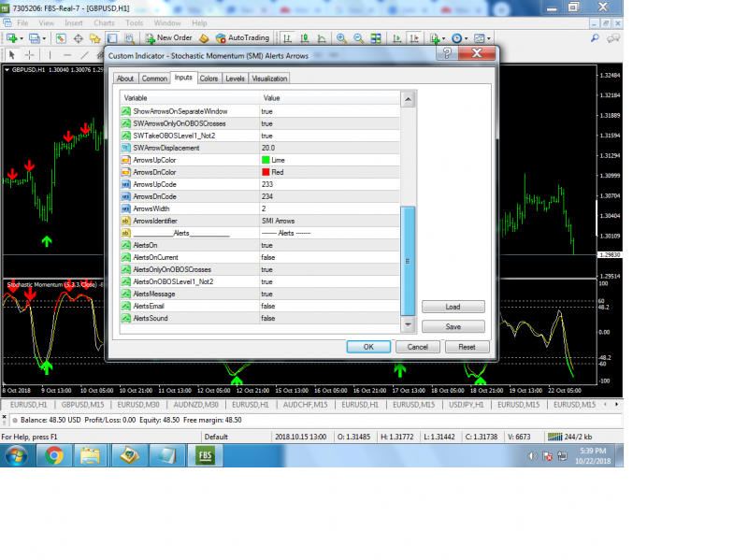Toggle the Chart Shift icon
748x560 pixels.
414,38
